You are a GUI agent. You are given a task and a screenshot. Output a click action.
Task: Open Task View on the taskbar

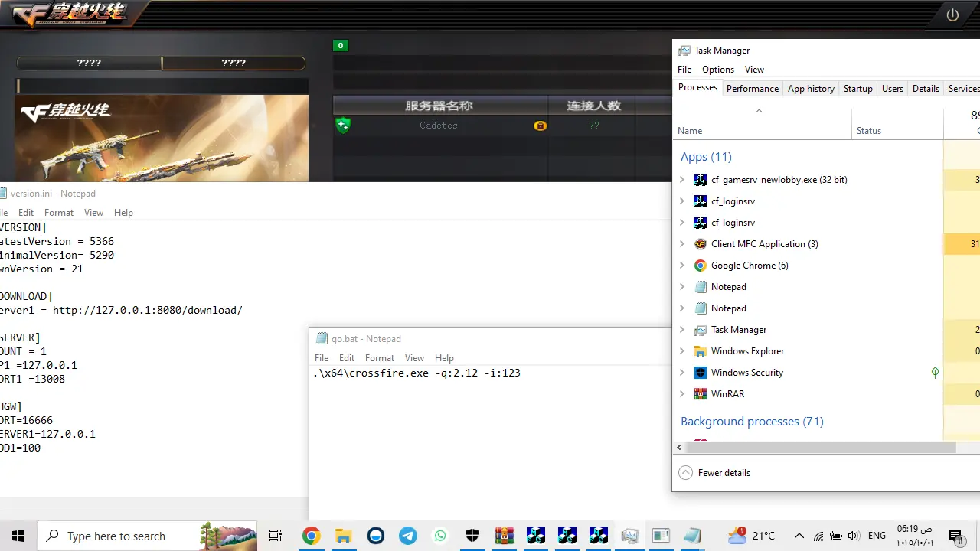point(276,536)
